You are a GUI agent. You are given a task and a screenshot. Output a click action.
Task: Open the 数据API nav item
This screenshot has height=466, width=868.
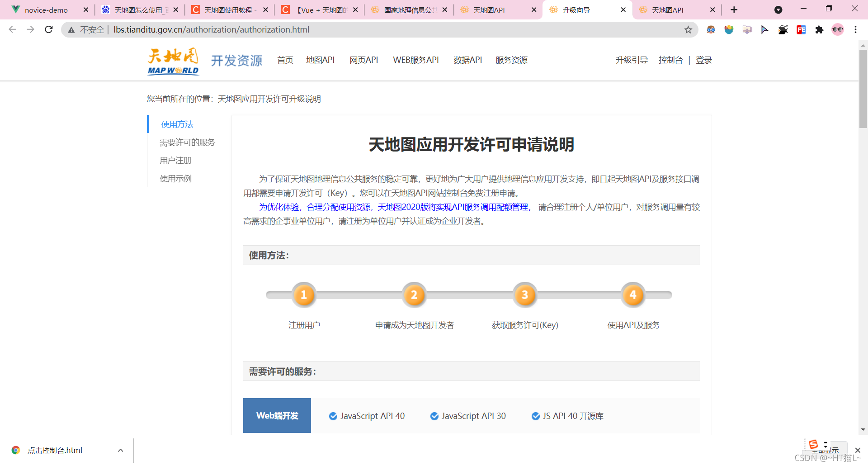[x=468, y=60]
